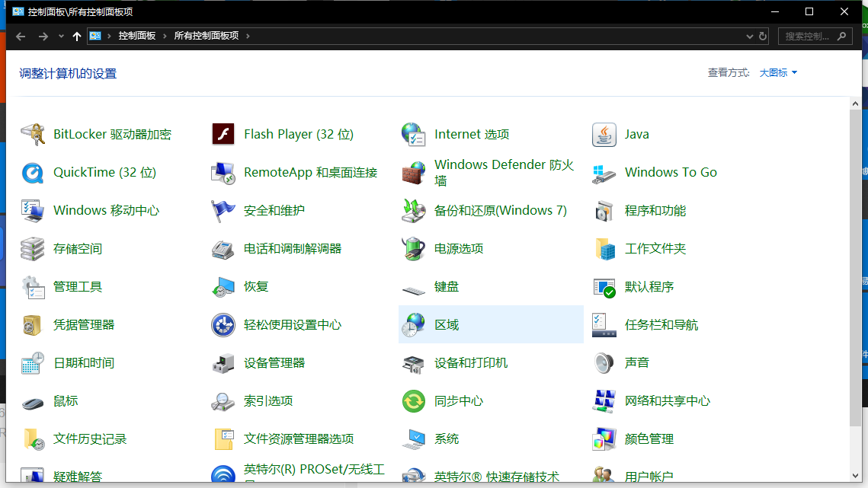Image resolution: width=868 pixels, height=488 pixels.
Task: Open the 同步中心 green icon
Action: pos(414,402)
